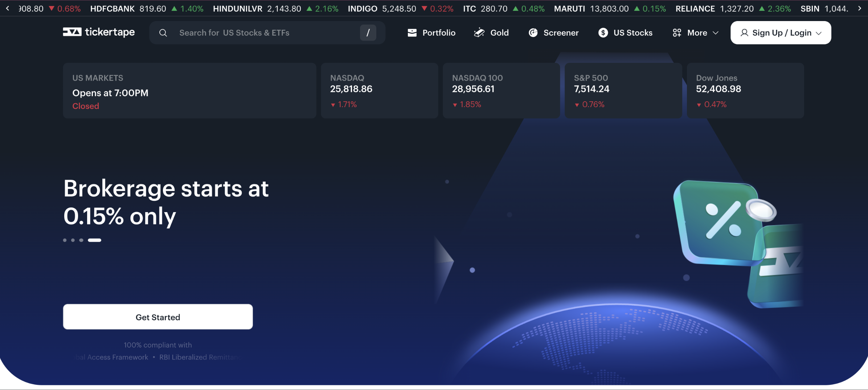Click the US MARKETS status card
Image resolution: width=868 pixels, height=390 pixels.
pos(189,90)
